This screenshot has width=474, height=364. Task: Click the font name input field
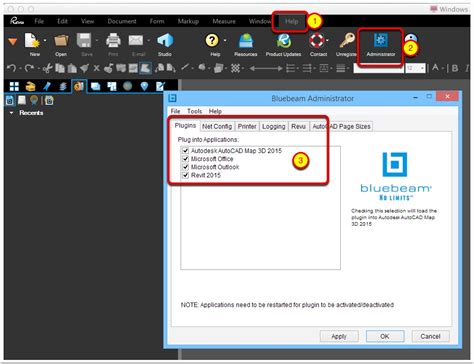tap(378, 68)
